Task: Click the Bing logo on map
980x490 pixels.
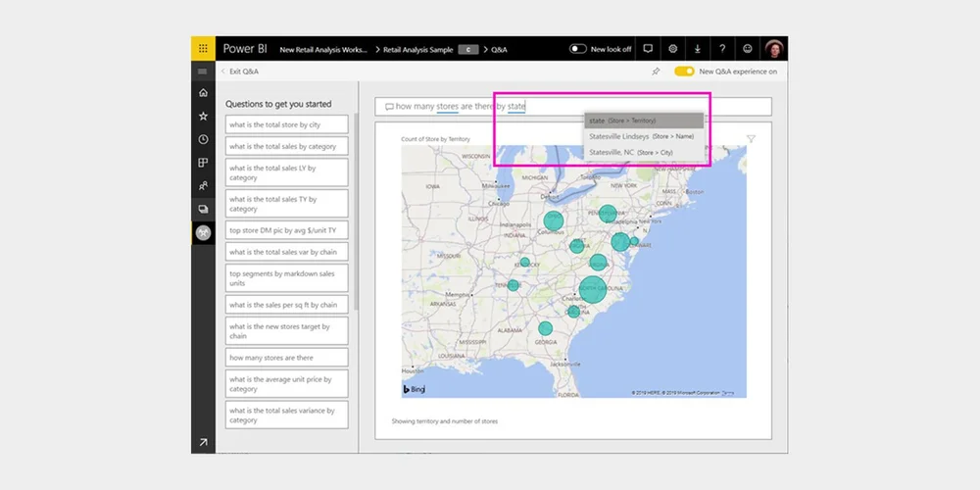Action: [x=414, y=389]
